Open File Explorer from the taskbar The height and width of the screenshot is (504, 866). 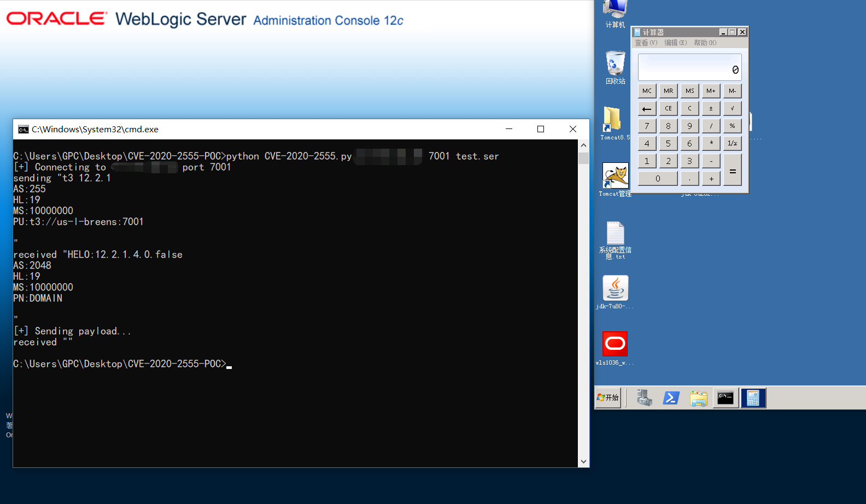point(698,398)
